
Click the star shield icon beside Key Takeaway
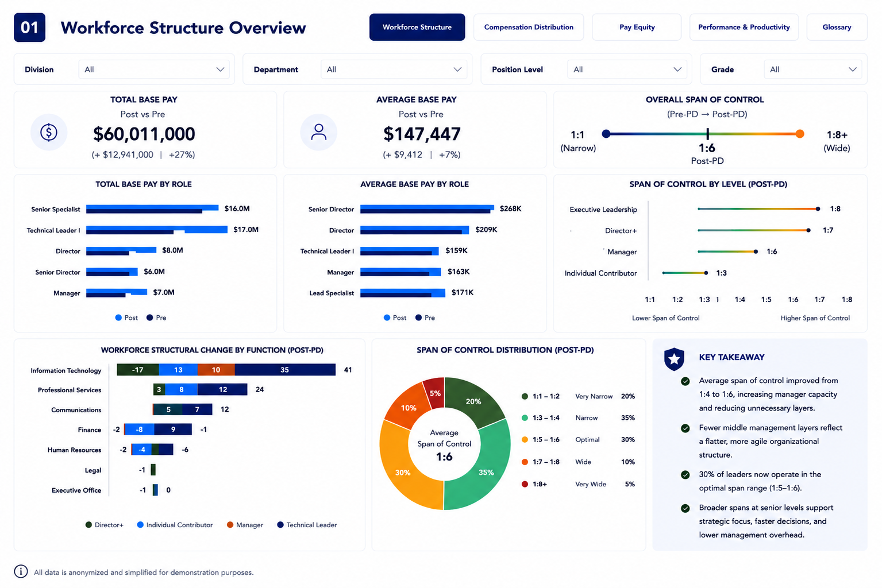pos(674,359)
